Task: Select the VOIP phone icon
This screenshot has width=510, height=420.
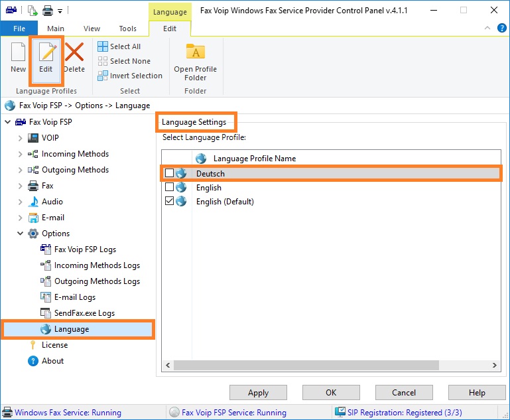Action: 33,138
